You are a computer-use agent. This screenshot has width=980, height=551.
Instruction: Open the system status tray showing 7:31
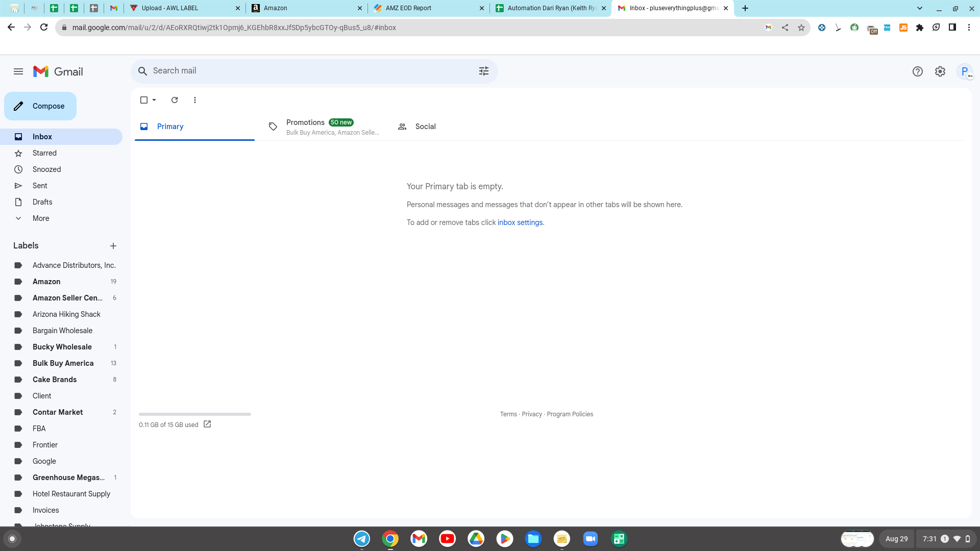[946, 539]
